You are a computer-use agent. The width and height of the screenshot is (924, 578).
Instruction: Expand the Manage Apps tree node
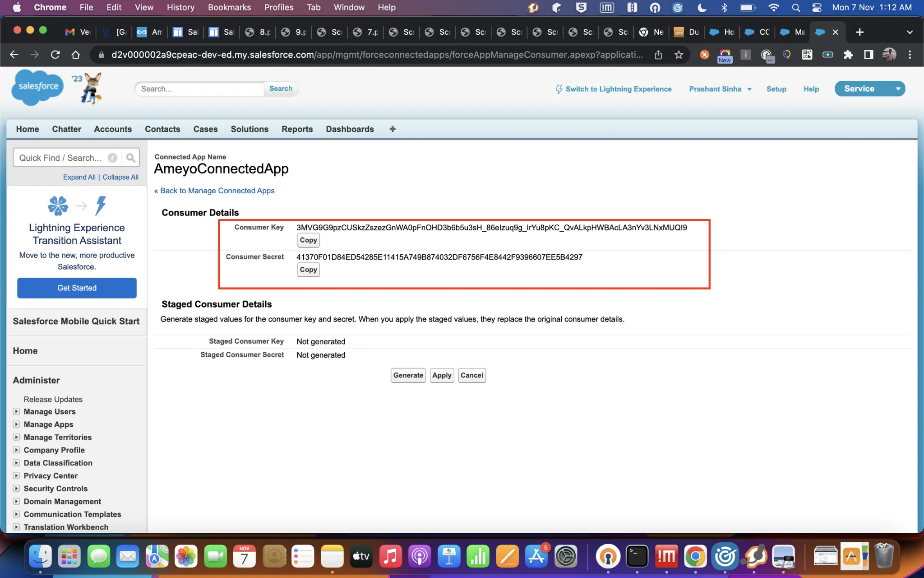17,424
